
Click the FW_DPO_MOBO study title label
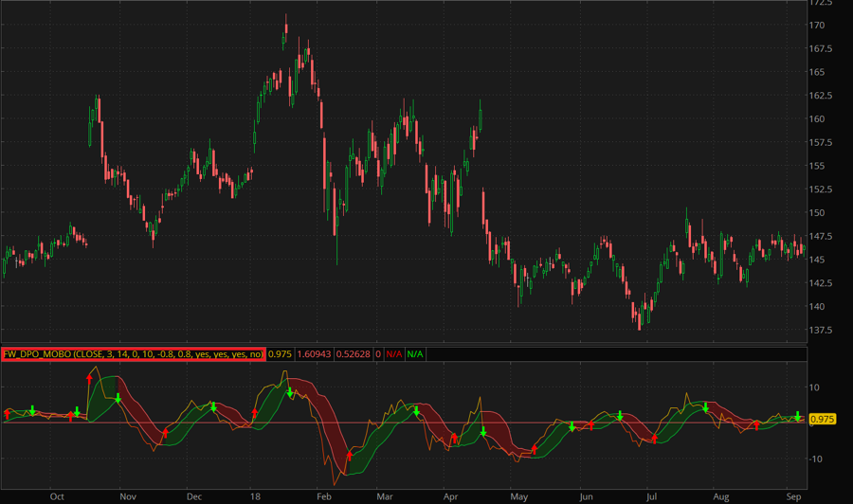(134, 354)
